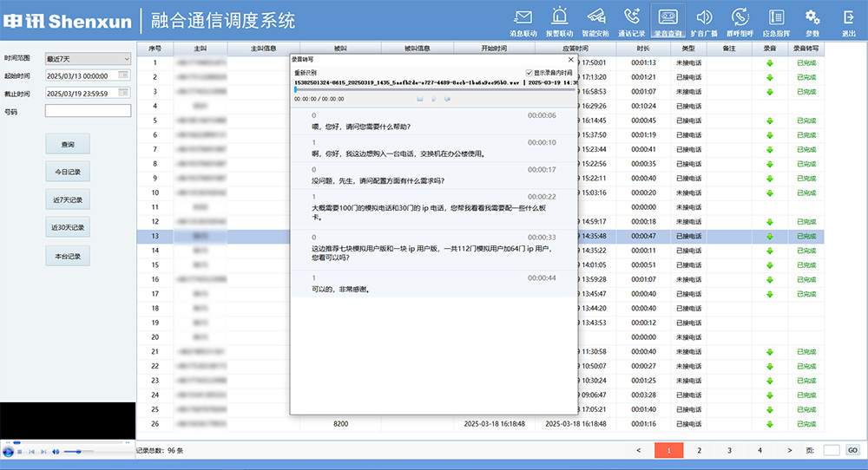Image resolution: width=868 pixels, height=470 pixels.
Task: Open calendar picker for 截止时间
Action: point(123,93)
